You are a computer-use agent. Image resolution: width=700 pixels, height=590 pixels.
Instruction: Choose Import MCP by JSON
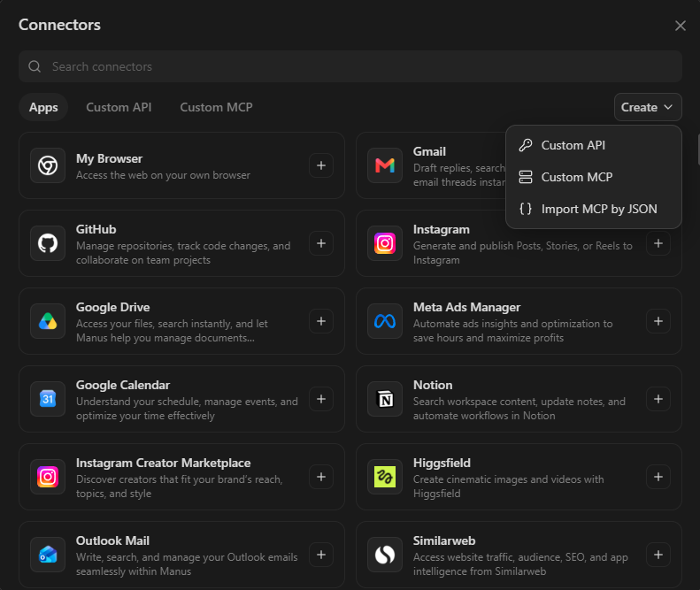pyautogui.click(x=594, y=209)
